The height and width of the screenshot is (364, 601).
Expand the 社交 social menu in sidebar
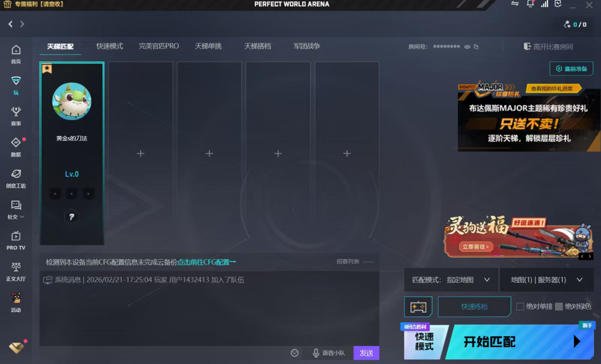16,210
